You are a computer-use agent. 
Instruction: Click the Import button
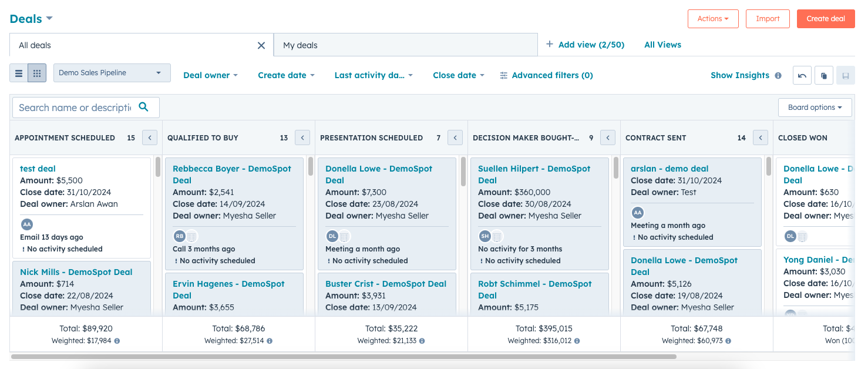click(768, 19)
